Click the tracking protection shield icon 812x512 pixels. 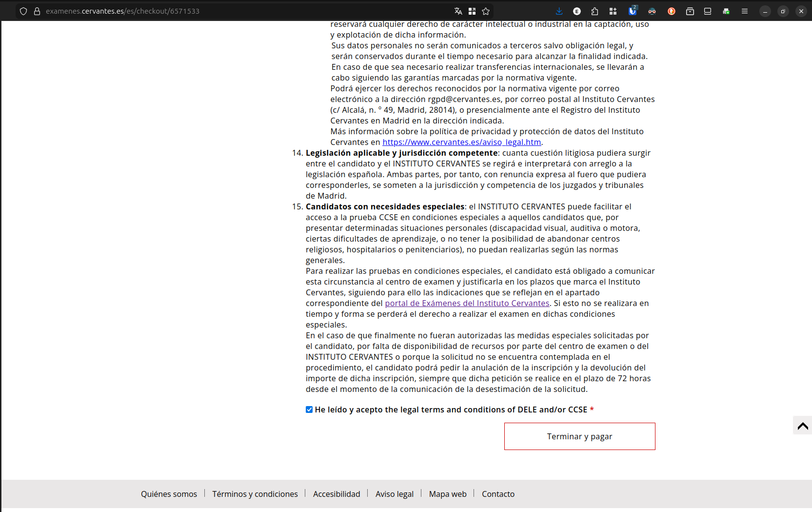click(23, 11)
